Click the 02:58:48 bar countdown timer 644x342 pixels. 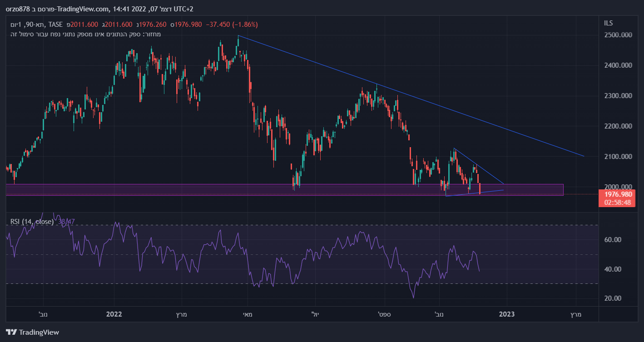point(617,203)
